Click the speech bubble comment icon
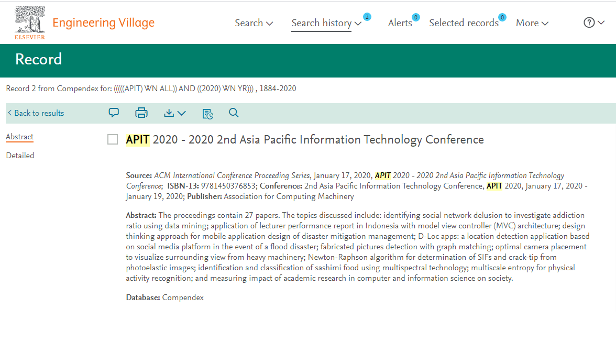Viewport: 616px width, 364px height. [x=114, y=113]
